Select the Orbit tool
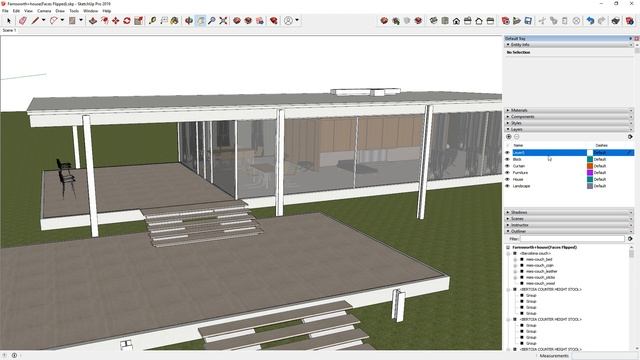The image size is (640, 360). click(x=189, y=20)
